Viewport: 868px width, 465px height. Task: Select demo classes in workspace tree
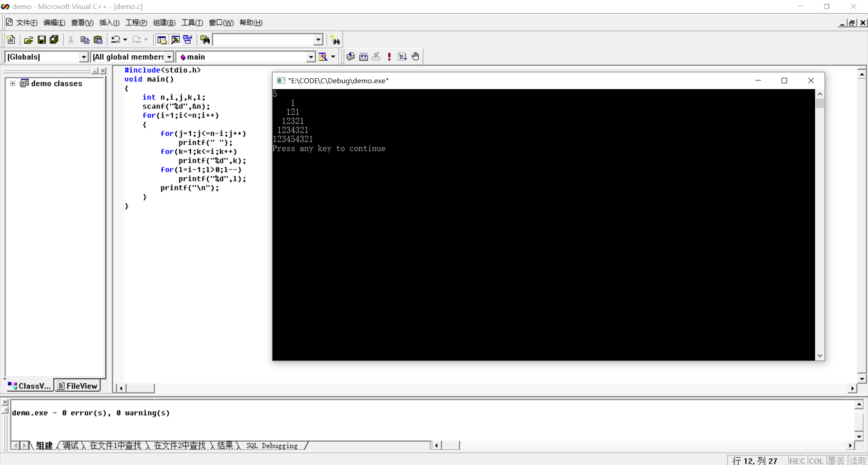click(x=57, y=84)
